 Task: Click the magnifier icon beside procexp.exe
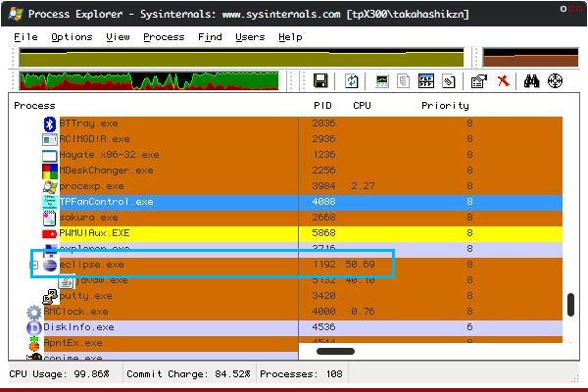click(50, 186)
